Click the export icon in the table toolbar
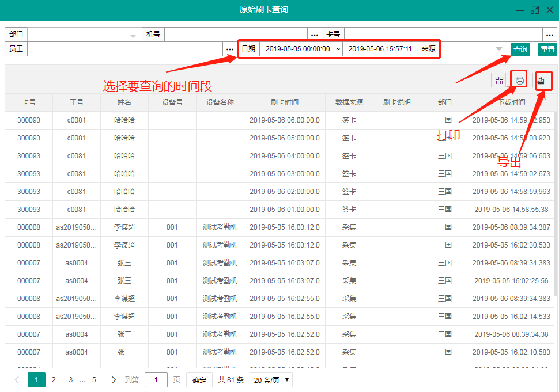 pyautogui.click(x=542, y=81)
